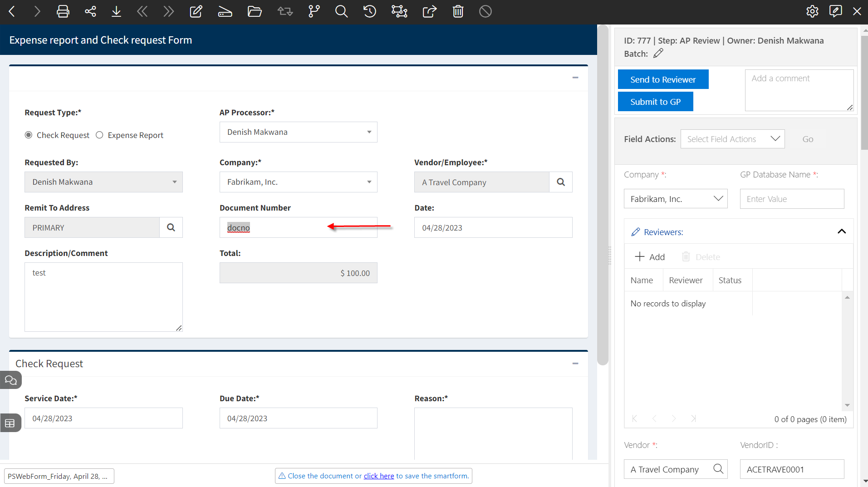The width and height of the screenshot is (868, 487).
Task: Click the magnifier search icon in the toolbar
Action: (341, 11)
